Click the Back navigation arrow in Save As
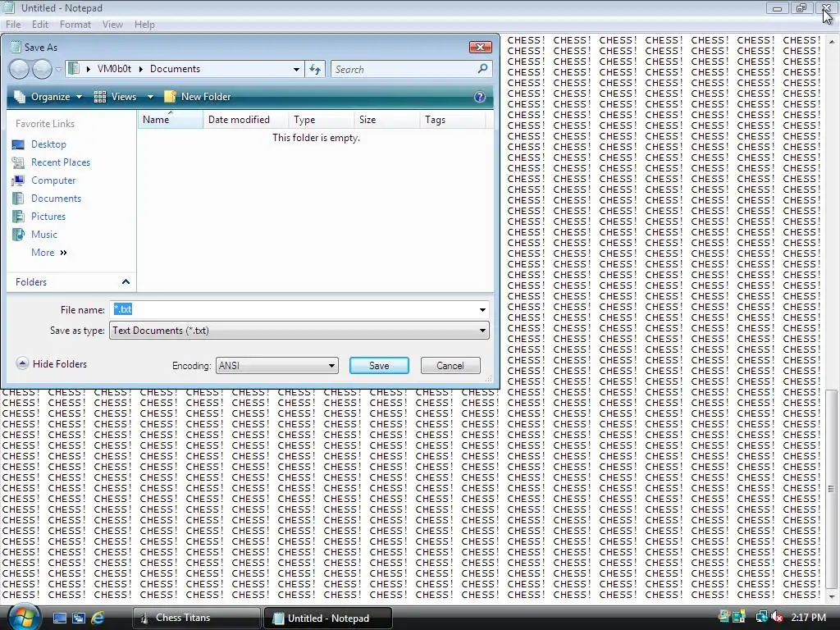This screenshot has width=840, height=630. [20, 69]
